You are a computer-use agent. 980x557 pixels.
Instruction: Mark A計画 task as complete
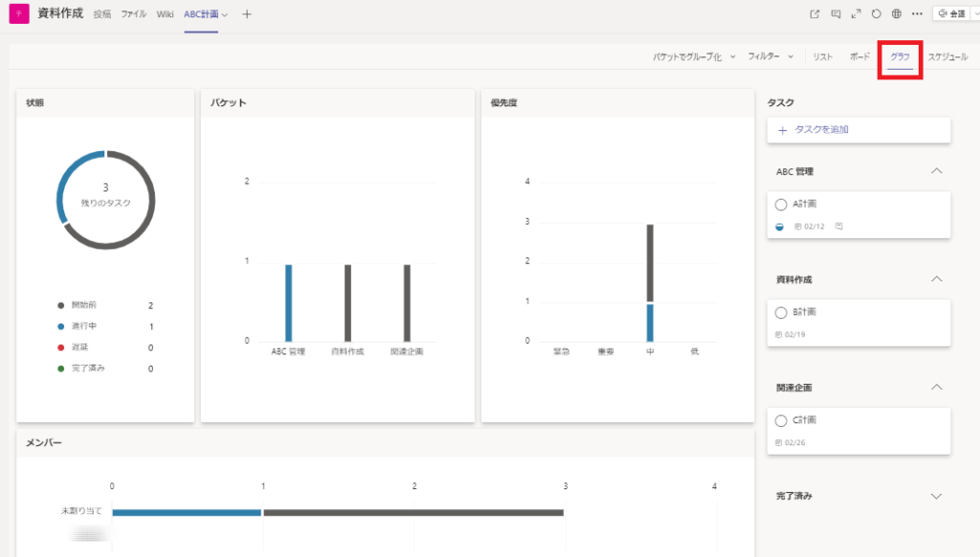click(781, 205)
